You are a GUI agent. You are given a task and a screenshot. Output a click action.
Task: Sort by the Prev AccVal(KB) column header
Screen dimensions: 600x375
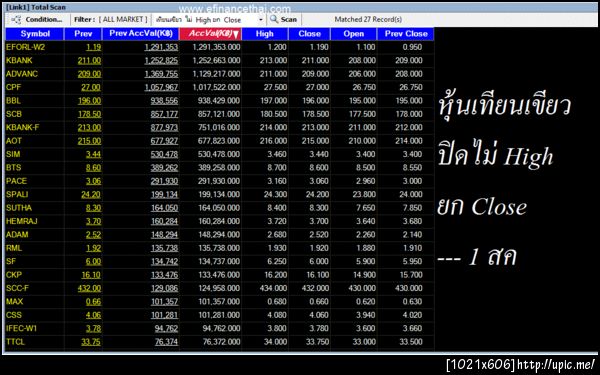point(141,34)
